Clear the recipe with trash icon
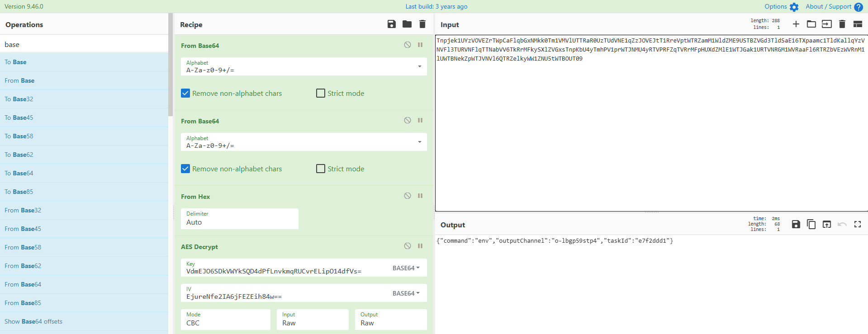This screenshot has width=868, height=334. (422, 24)
